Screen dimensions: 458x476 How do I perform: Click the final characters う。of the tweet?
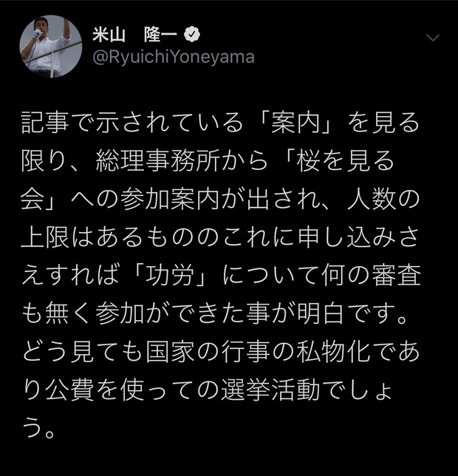(x=38, y=427)
